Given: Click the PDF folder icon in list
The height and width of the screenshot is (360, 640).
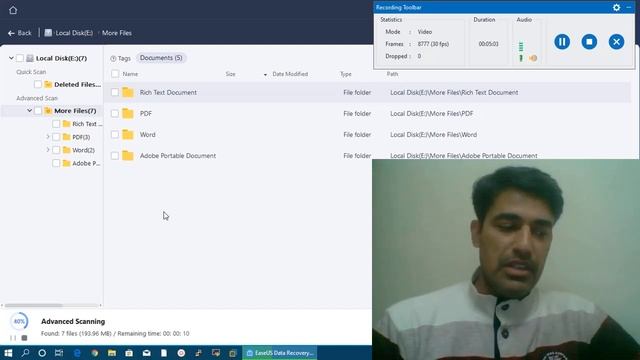Looking at the screenshot, I should click(x=128, y=113).
